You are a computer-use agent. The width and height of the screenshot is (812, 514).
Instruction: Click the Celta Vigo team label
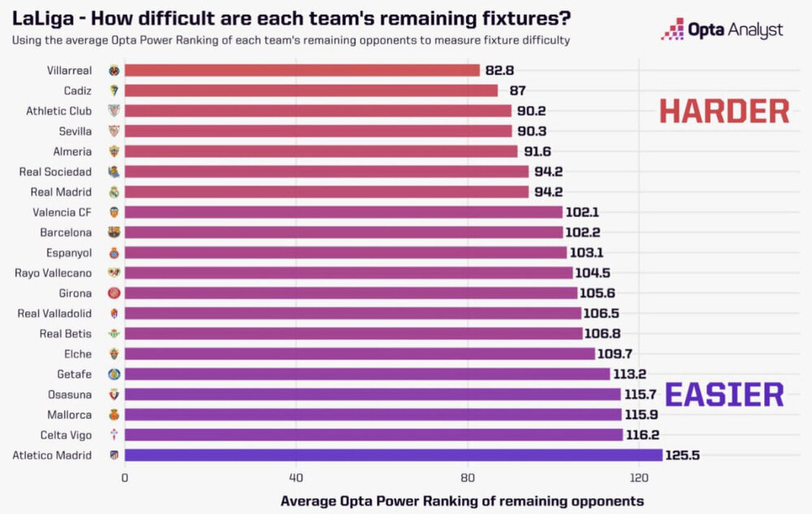(69, 435)
